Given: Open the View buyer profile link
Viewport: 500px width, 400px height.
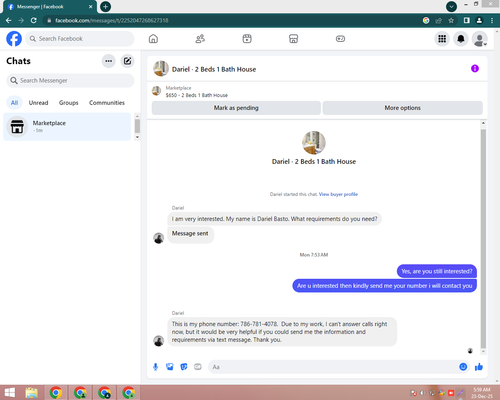Looking at the screenshot, I should click(x=338, y=194).
